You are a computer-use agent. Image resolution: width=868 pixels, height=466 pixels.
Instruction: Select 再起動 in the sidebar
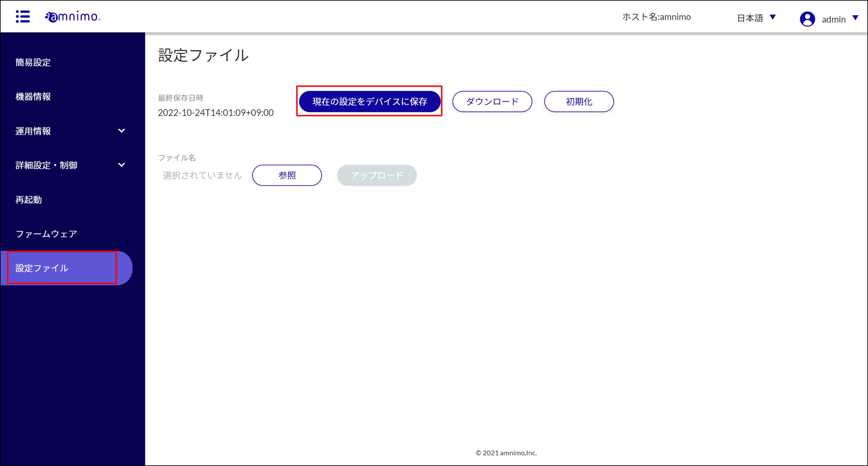(x=29, y=200)
